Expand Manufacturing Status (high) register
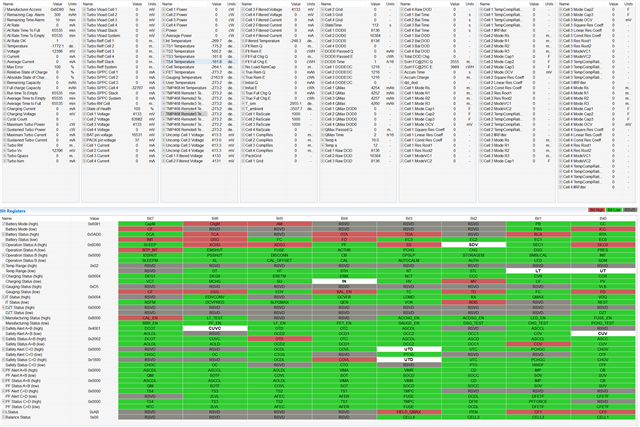Viewport: 640px width, 427px height. click(4, 318)
